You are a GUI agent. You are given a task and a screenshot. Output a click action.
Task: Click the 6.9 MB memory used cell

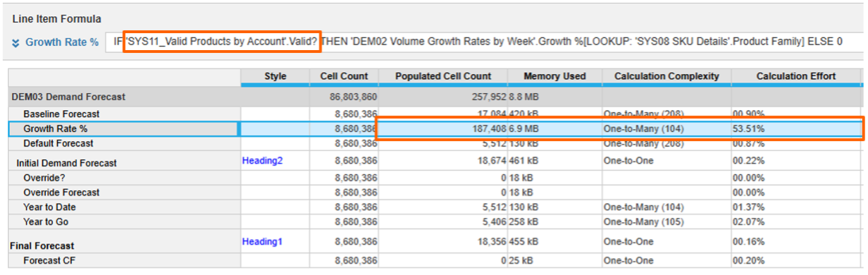click(x=554, y=129)
